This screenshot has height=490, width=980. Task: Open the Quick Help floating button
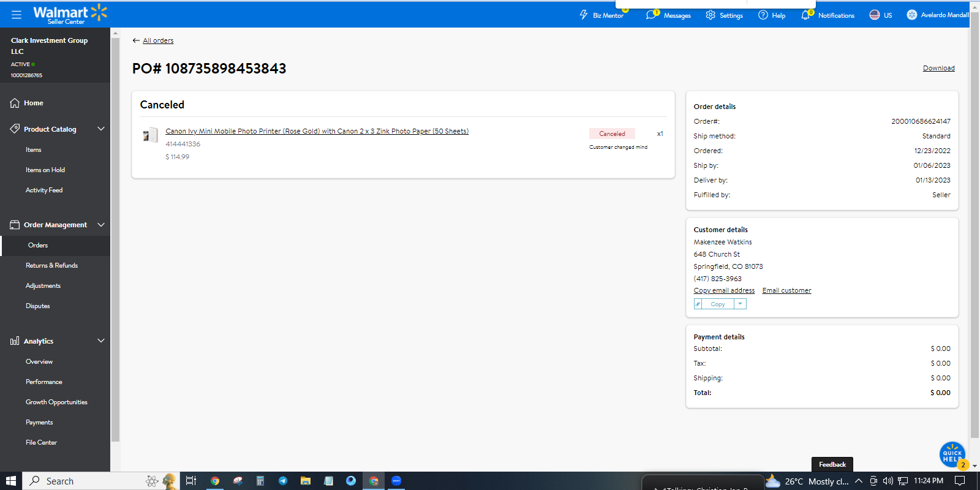click(x=952, y=454)
